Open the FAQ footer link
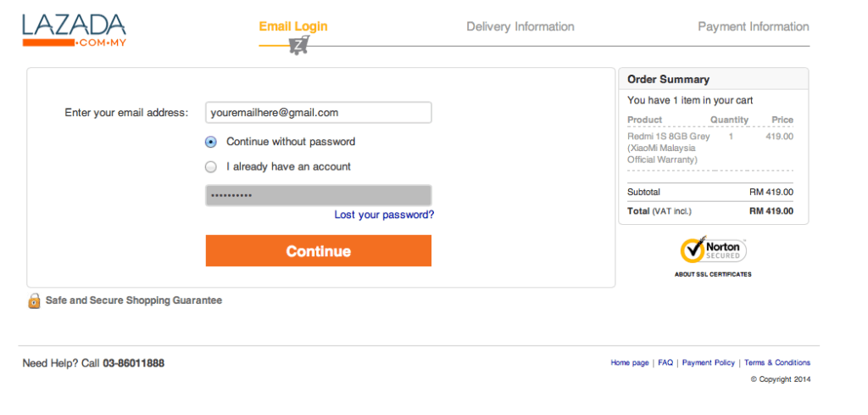The height and width of the screenshot is (415, 868). pyautogui.click(x=665, y=363)
